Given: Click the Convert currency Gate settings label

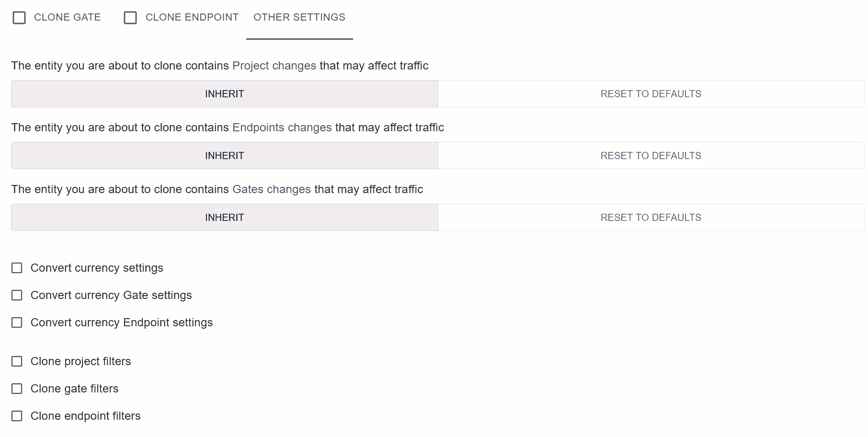Looking at the screenshot, I should (x=111, y=295).
